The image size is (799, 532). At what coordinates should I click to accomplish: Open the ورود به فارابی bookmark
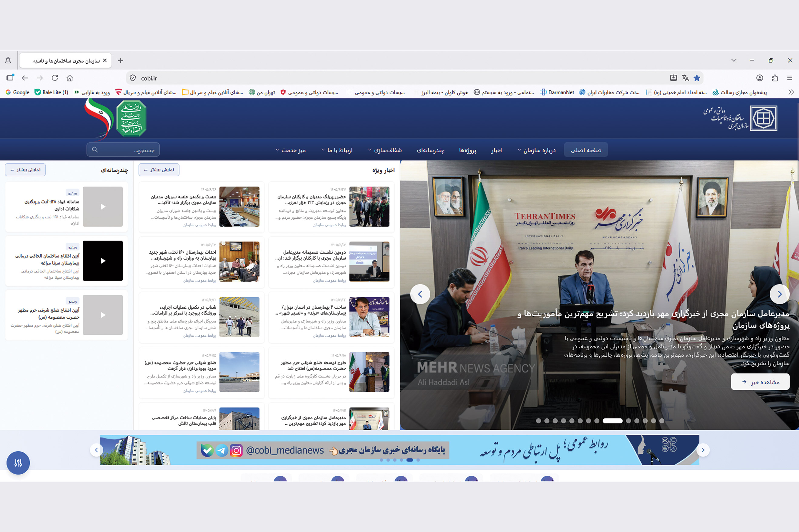92,92
